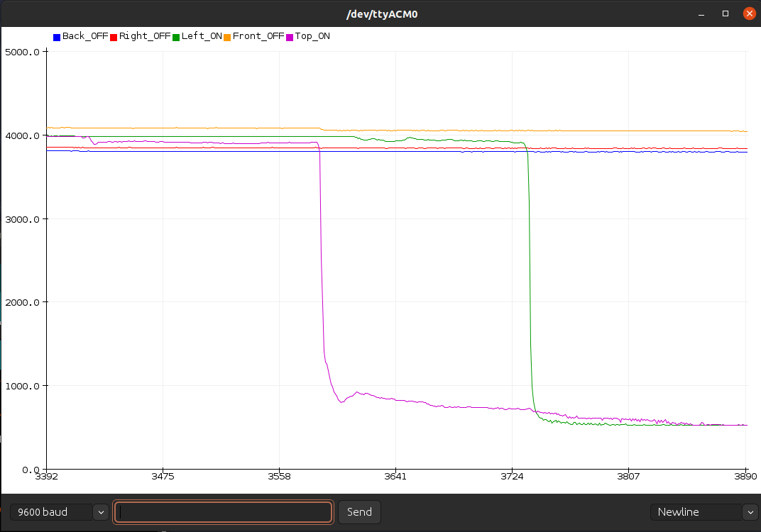Click the Send button
This screenshot has width=761, height=532.
pos(359,512)
